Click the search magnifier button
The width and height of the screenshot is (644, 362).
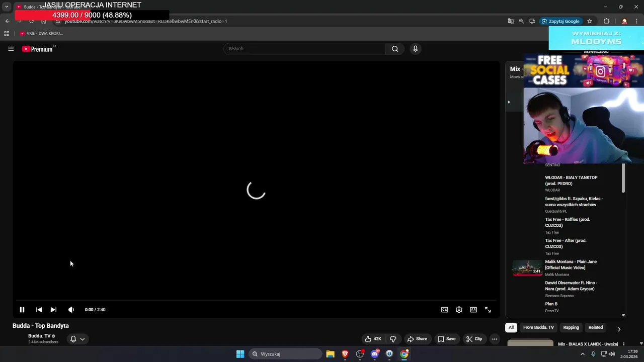(x=395, y=49)
